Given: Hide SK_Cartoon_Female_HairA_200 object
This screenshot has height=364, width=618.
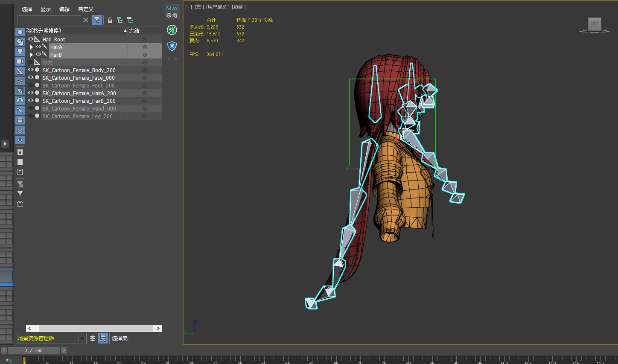Looking at the screenshot, I should pyautogui.click(x=31, y=93).
